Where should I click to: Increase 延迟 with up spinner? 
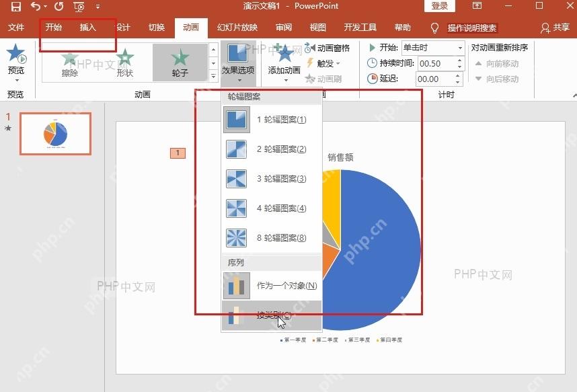pyautogui.click(x=457, y=76)
